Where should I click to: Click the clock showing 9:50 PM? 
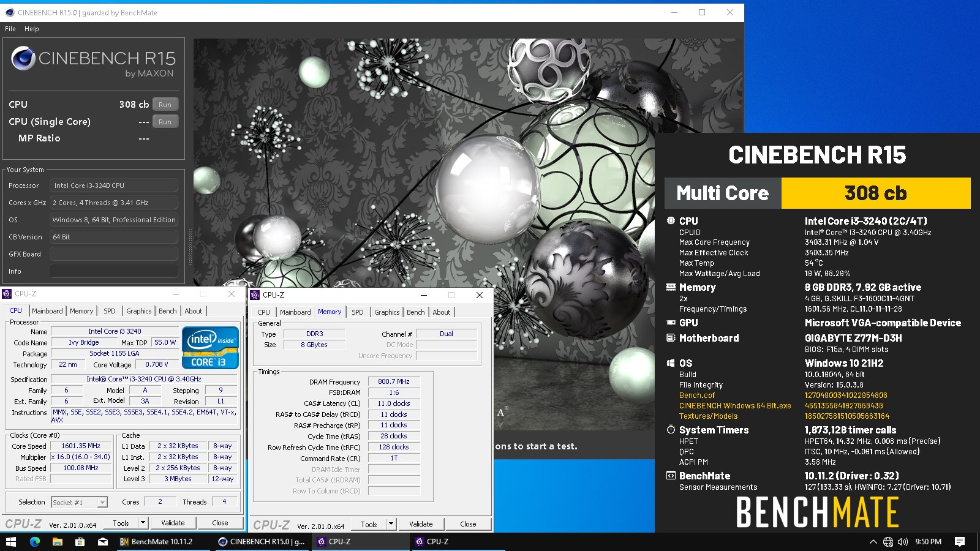(x=929, y=542)
